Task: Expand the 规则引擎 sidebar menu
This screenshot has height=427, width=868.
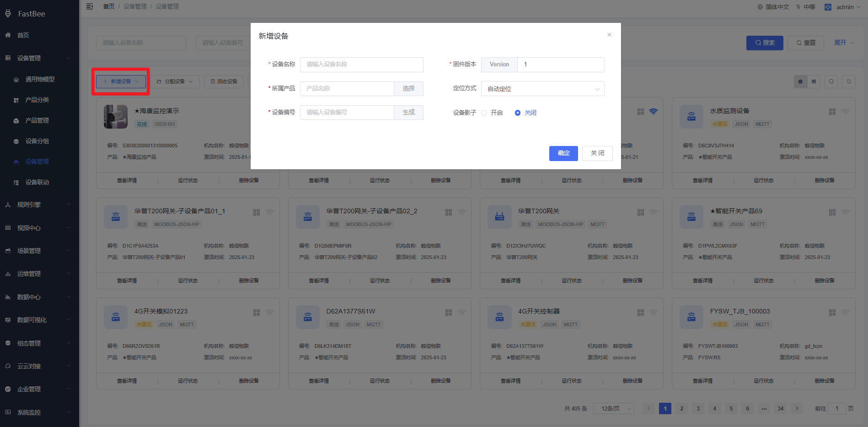Action: point(39,205)
